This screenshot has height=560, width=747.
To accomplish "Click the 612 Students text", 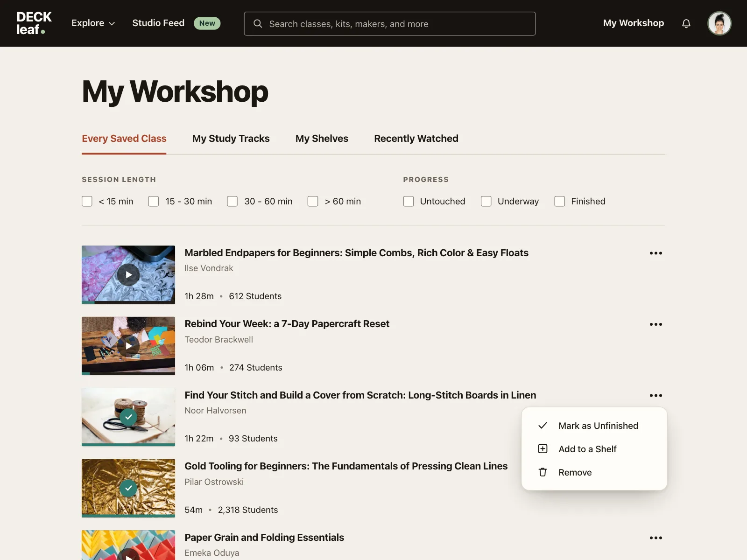I will pos(255,296).
